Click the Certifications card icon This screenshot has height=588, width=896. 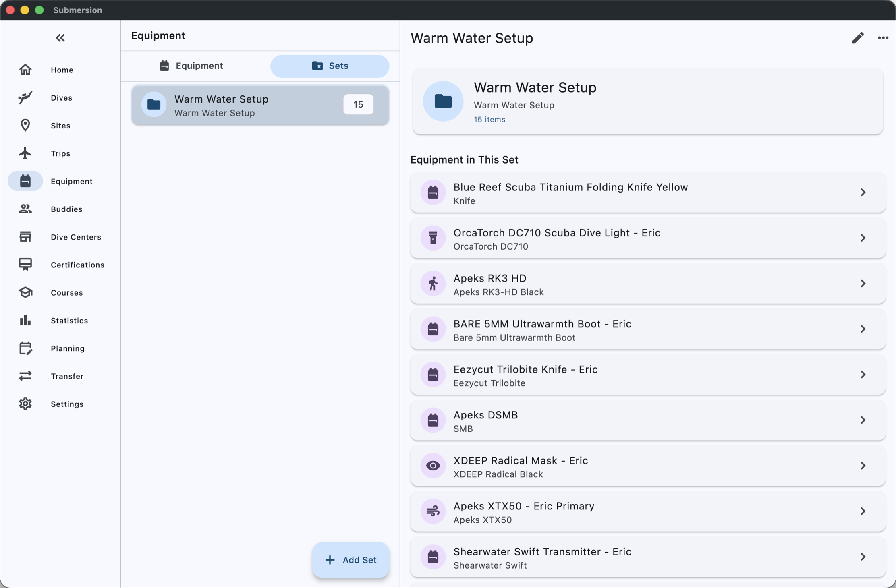tap(25, 264)
